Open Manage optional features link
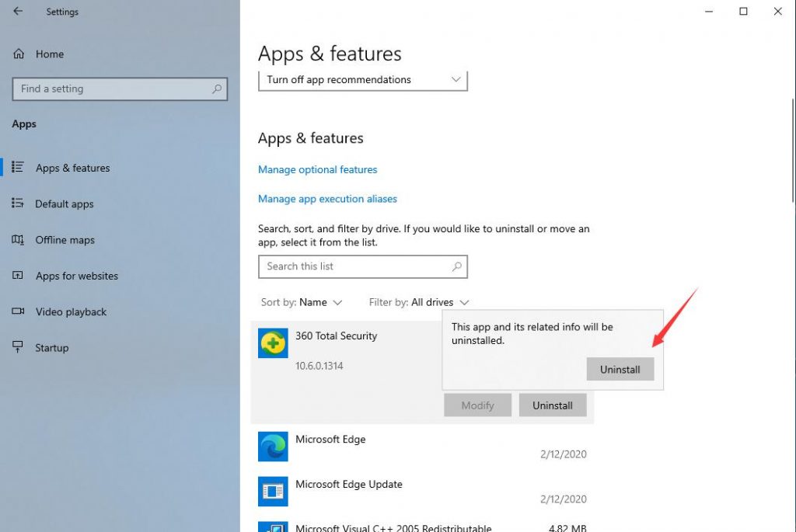796x532 pixels. tap(317, 169)
